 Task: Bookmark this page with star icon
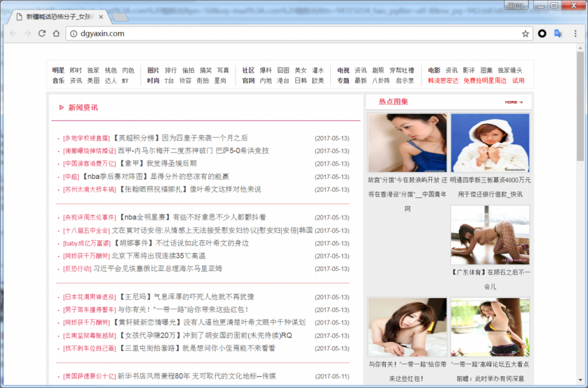(525, 34)
